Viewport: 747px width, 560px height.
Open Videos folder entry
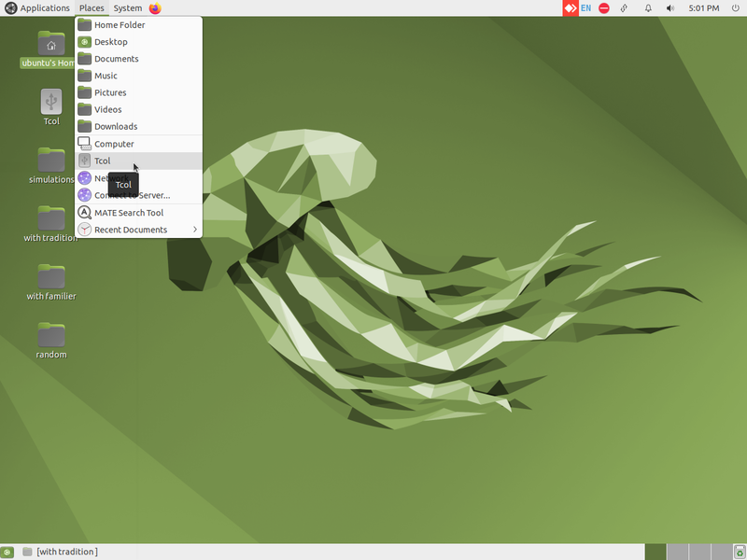pos(138,109)
